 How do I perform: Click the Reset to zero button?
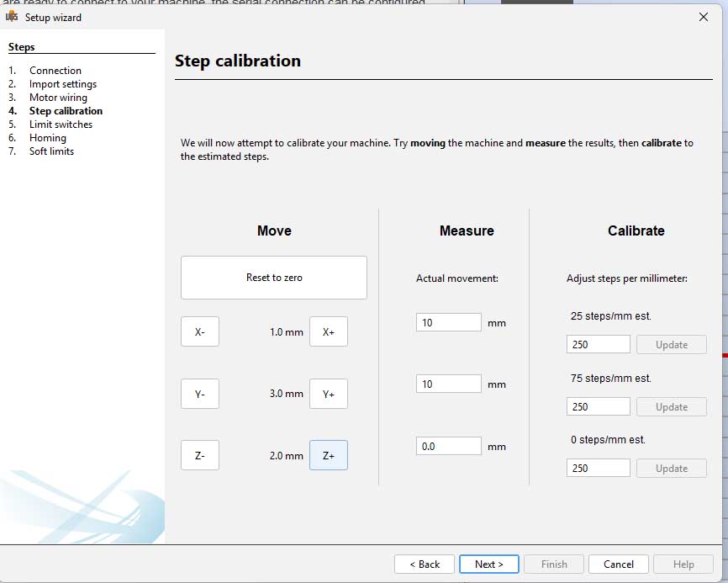pyautogui.click(x=273, y=277)
